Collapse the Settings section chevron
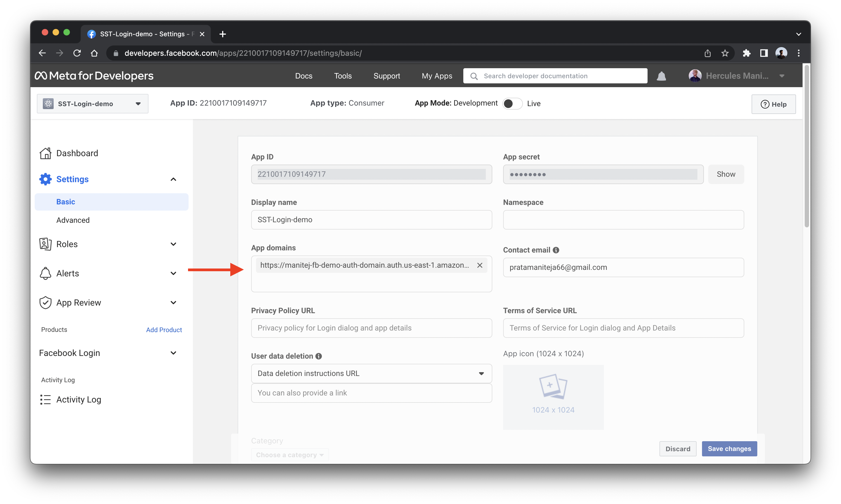The image size is (841, 504). 173,179
